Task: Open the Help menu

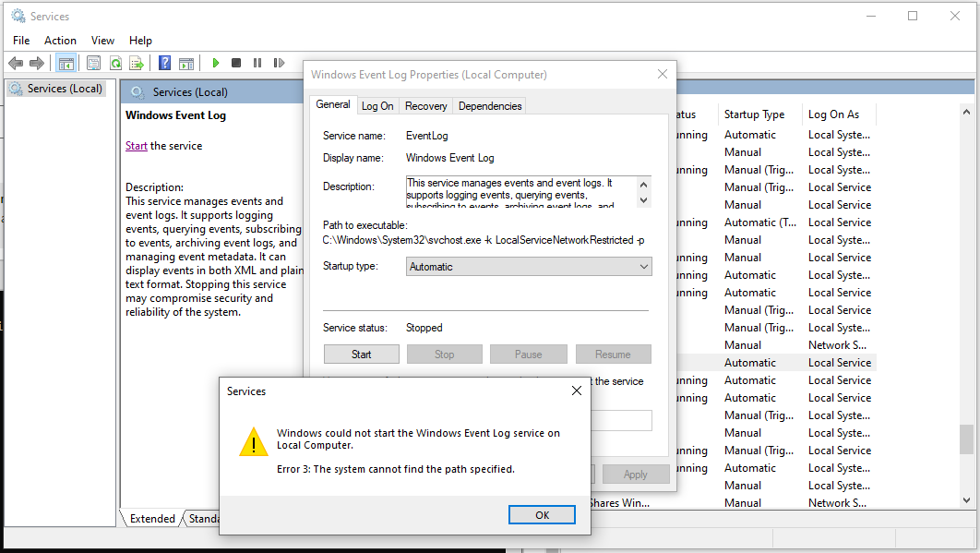Action: [x=140, y=40]
